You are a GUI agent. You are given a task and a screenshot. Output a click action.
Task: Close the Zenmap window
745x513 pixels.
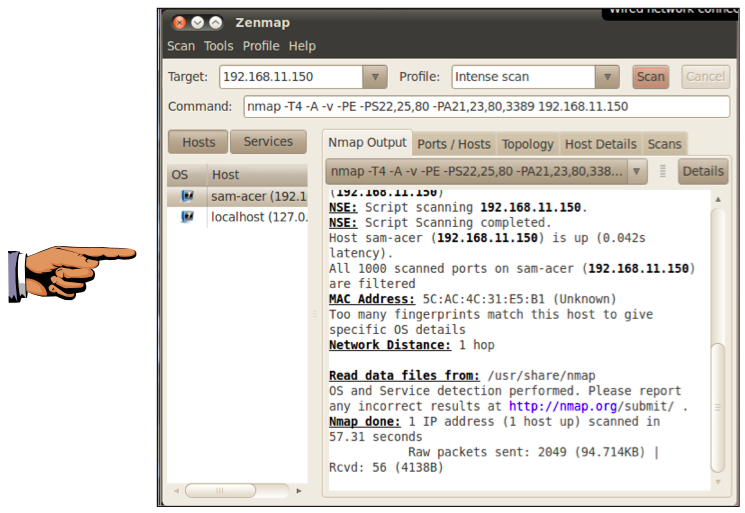[x=180, y=22]
